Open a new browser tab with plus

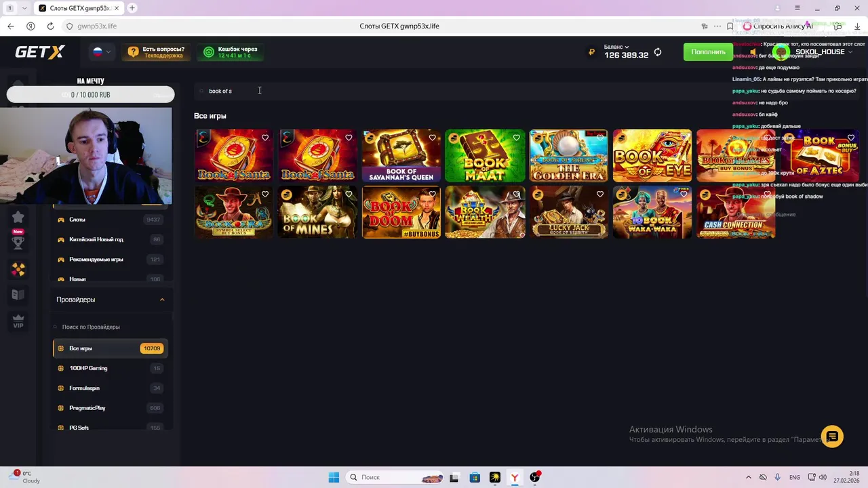click(x=132, y=8)
